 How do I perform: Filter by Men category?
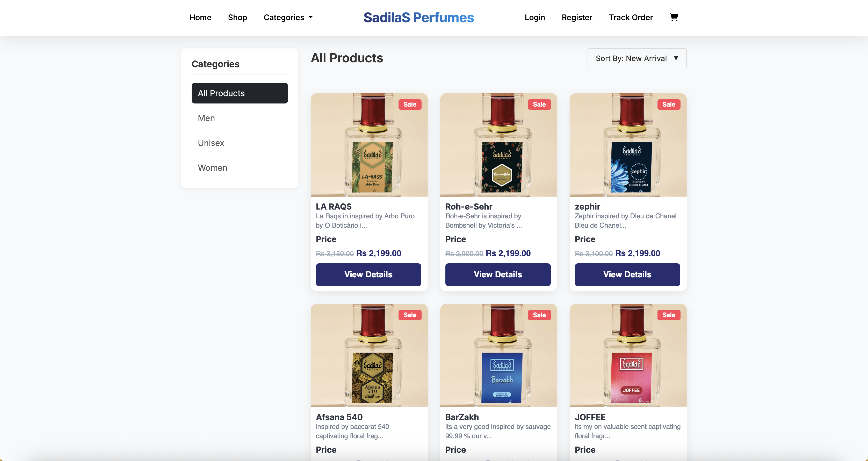click(206, 118)
